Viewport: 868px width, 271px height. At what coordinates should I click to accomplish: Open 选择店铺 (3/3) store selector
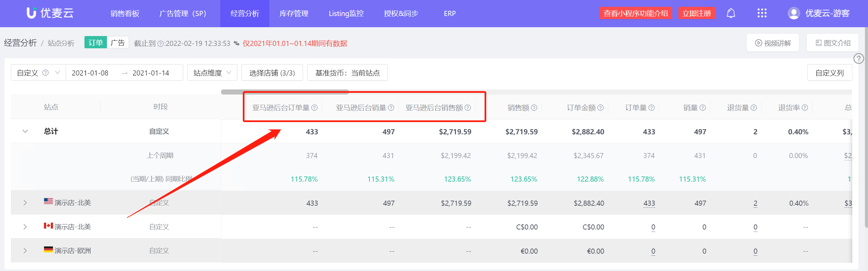point(272,73)
